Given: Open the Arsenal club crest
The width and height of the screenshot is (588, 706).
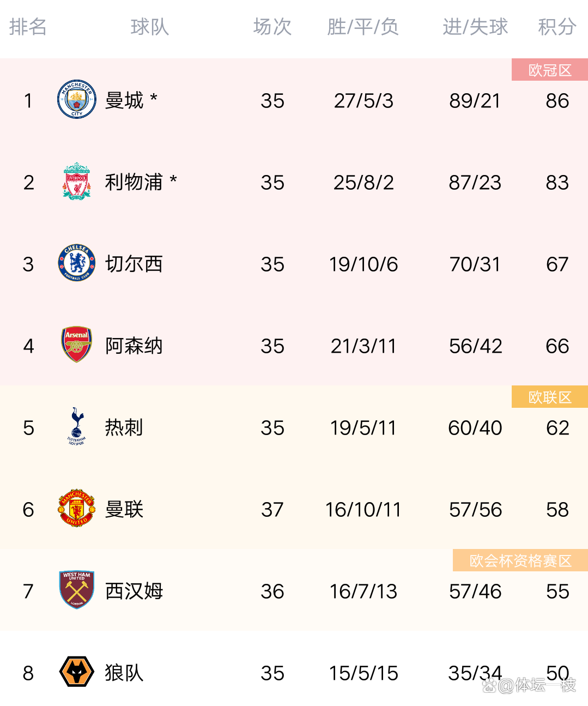Looking at the screenshot, I should [77, 345].
